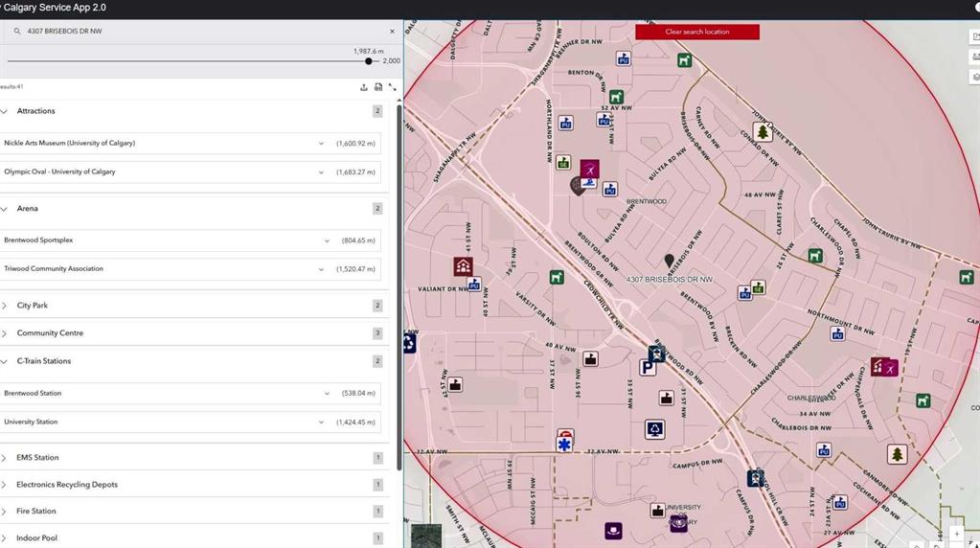
Task: Click the electronics recycling depot marker
Action: (x=654, y=429)
